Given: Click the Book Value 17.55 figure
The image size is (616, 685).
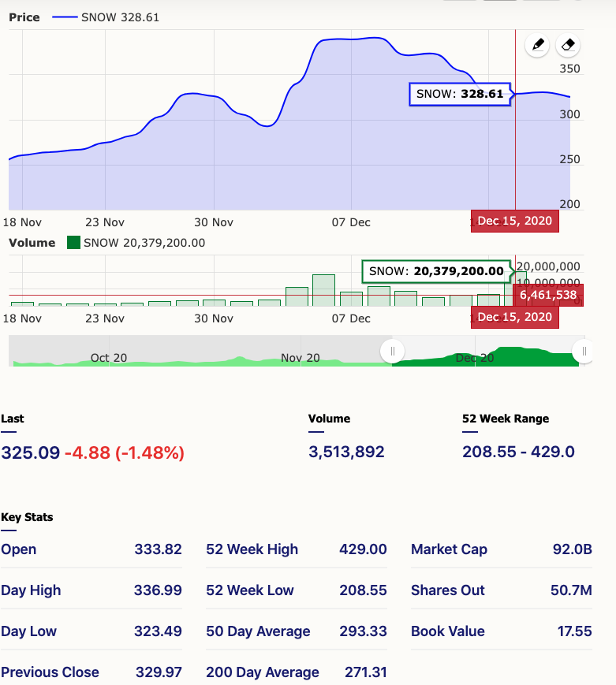Looking at the screenshot, I should [x=575, y=631].
